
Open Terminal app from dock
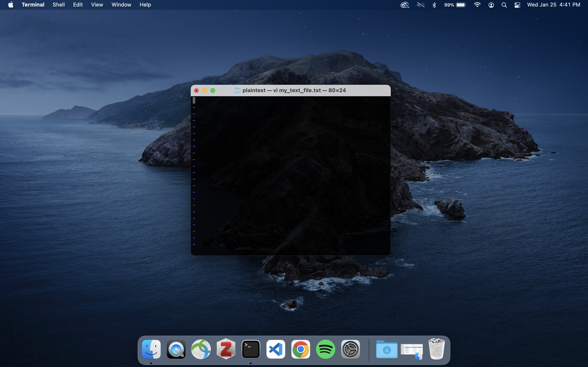point(251,350)
